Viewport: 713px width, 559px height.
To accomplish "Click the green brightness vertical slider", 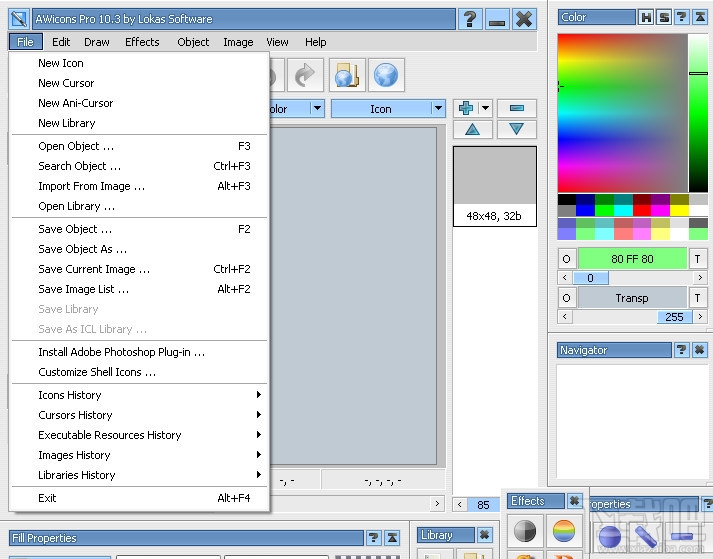I will [698, 113].
